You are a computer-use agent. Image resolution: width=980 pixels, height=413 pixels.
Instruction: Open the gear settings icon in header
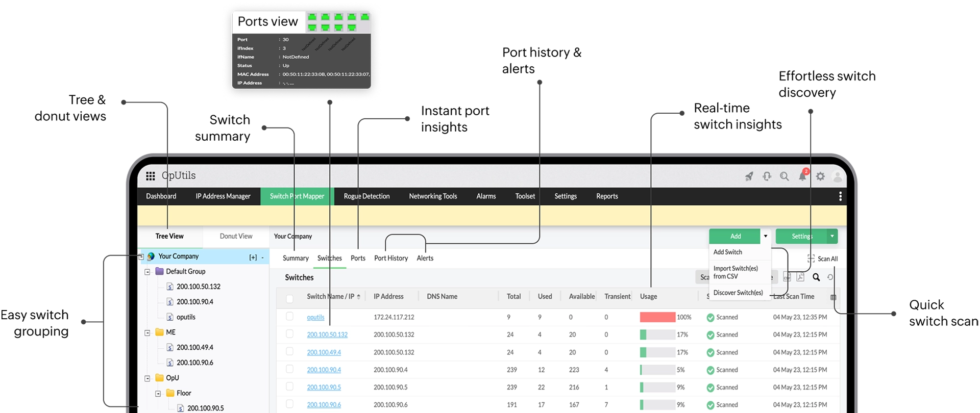pos(820,176)
